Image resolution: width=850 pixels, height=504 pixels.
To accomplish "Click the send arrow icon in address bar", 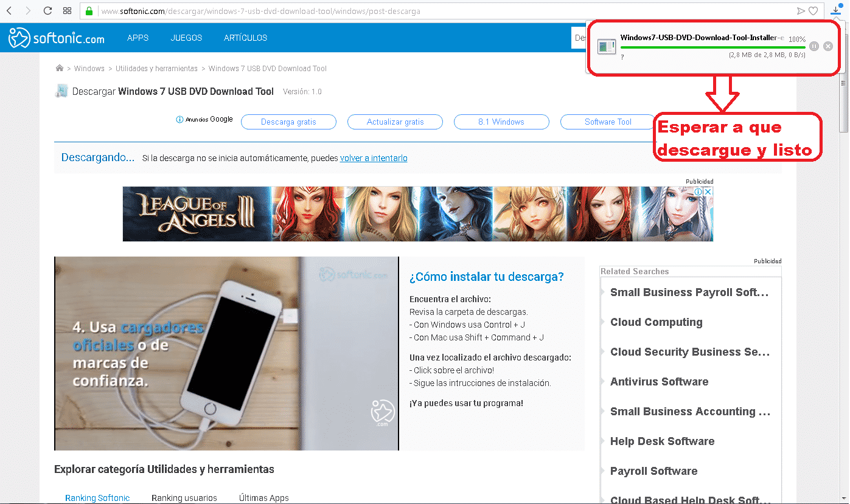I will (x=801, y=11).
